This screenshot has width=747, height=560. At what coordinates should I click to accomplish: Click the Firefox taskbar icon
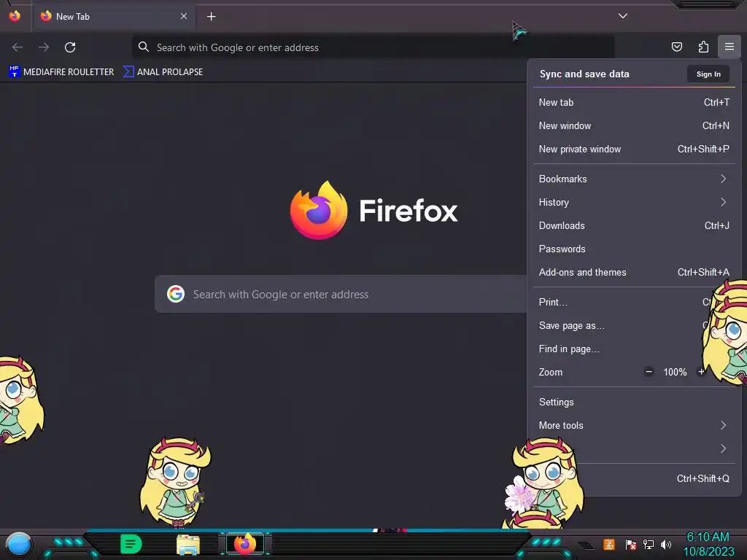pos(245,544)
